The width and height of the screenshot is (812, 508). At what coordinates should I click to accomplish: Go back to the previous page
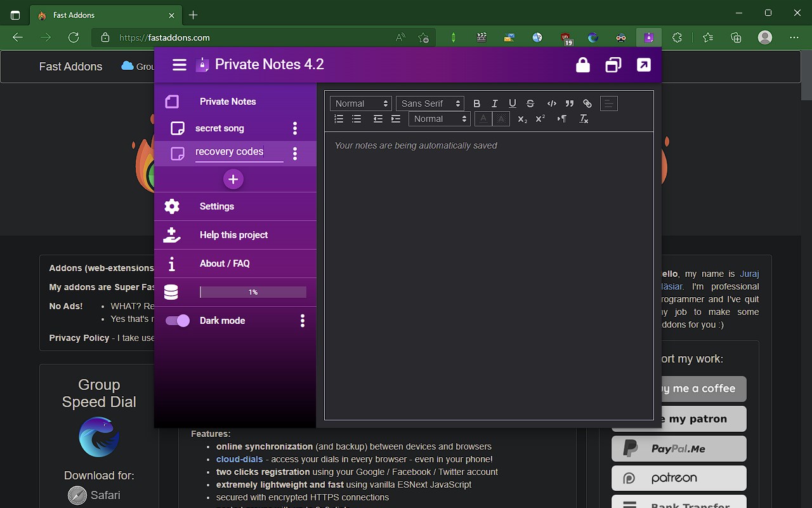click(x=18, y=37)
